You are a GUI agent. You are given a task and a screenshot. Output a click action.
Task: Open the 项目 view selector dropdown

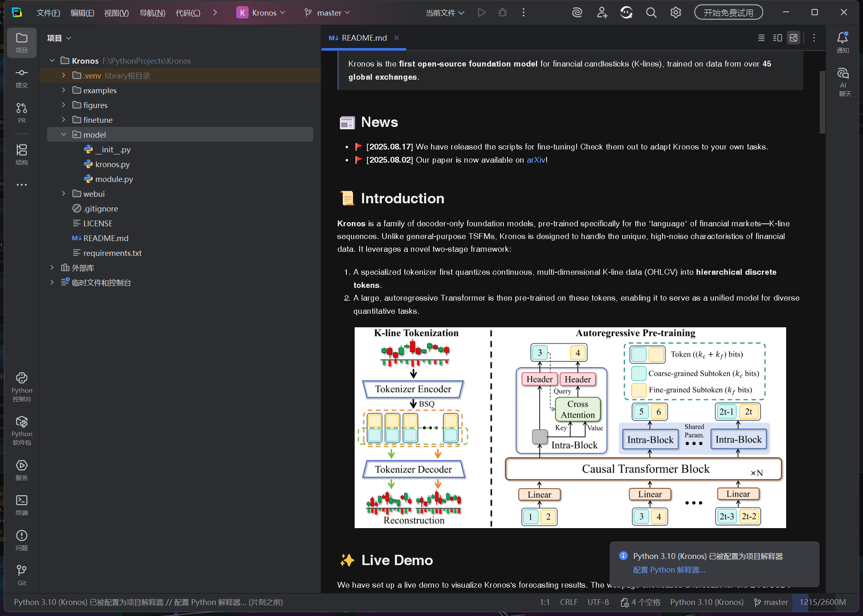(59, 38)
